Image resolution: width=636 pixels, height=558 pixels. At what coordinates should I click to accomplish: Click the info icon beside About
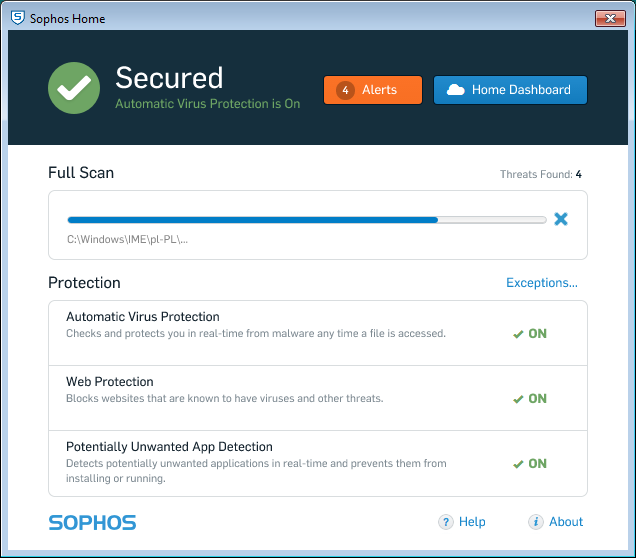click(536, 522)
